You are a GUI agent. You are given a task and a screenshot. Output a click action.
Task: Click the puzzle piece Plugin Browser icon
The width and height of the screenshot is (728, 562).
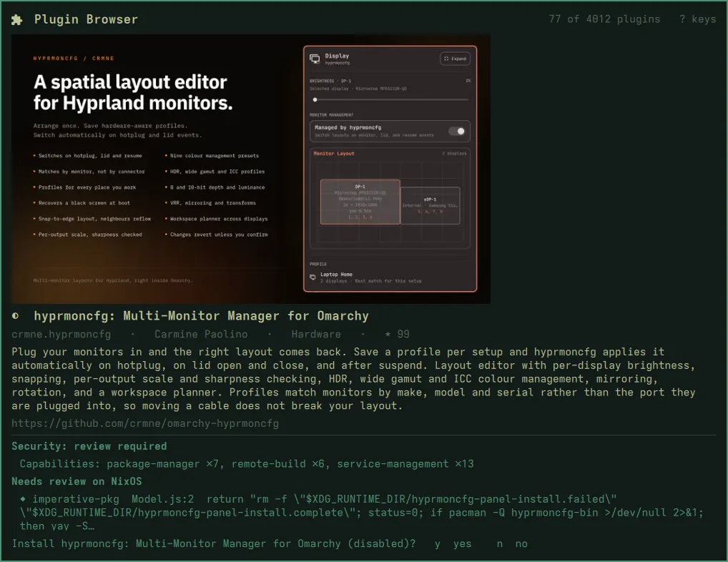click(16, 19)
